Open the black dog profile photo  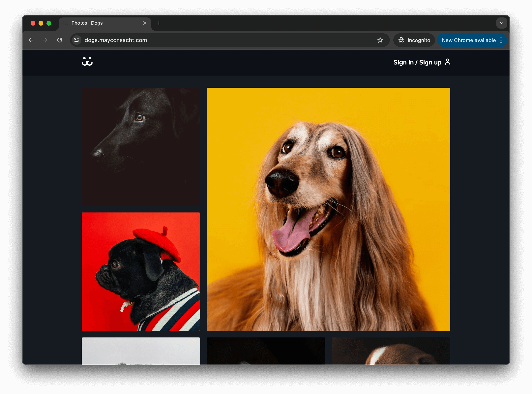click(x=141, y=147)
